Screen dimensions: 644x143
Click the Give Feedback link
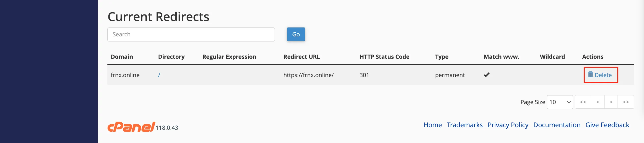[607, 125]
